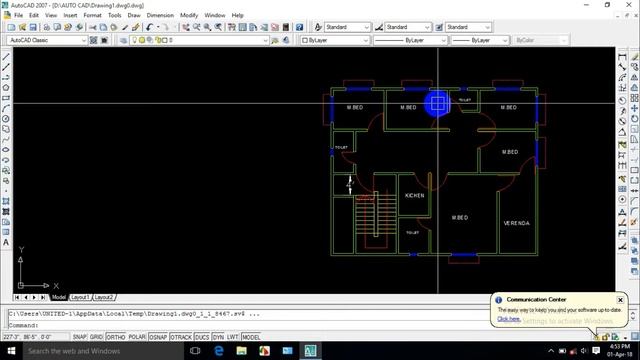Screen dimensions: 640x360
Task: Open the Dimension menu
Action: click(x=160, y=16)
